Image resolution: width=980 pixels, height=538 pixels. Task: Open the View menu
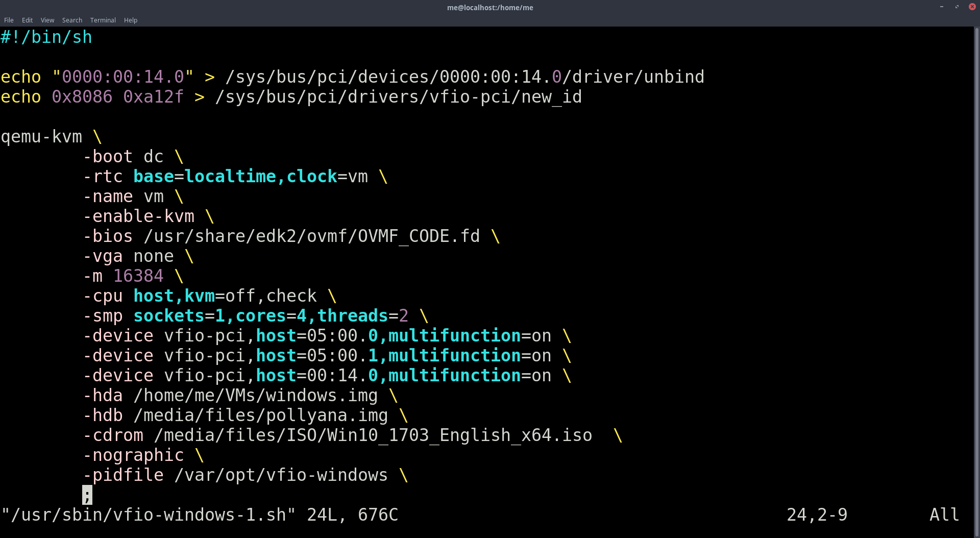[47, 20]
